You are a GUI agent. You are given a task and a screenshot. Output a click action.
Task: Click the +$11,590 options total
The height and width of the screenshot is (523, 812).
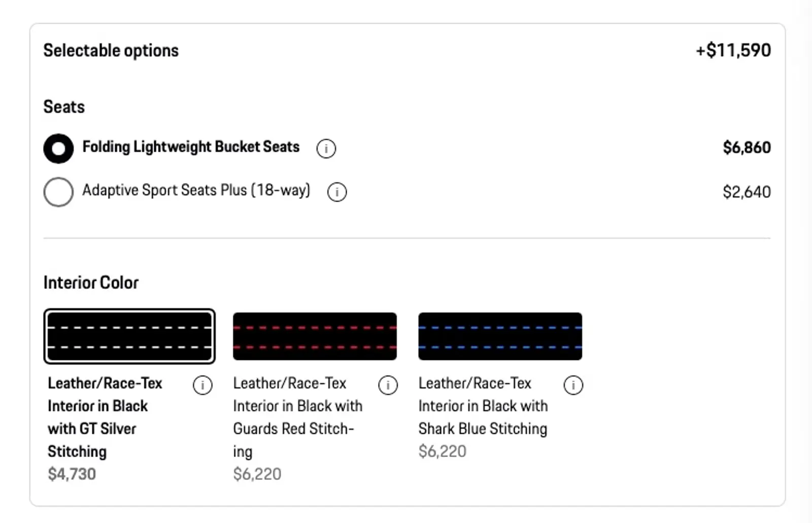click(x=733, y=50)
